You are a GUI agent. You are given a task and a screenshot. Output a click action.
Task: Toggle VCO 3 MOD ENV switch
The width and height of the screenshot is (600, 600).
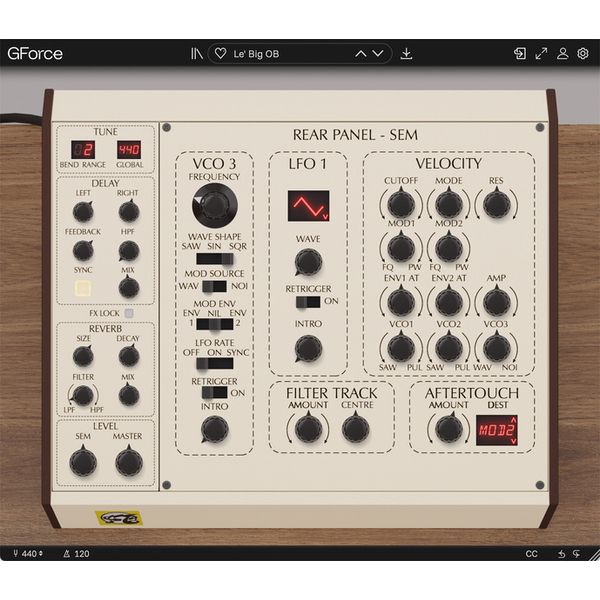[215, 324]
